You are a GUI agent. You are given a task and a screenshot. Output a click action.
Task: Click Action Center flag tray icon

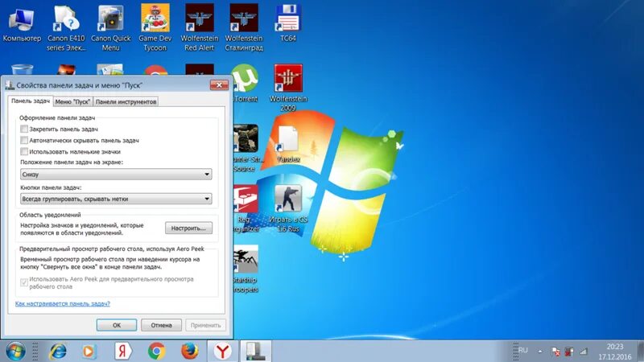click(x=555, y=352)
